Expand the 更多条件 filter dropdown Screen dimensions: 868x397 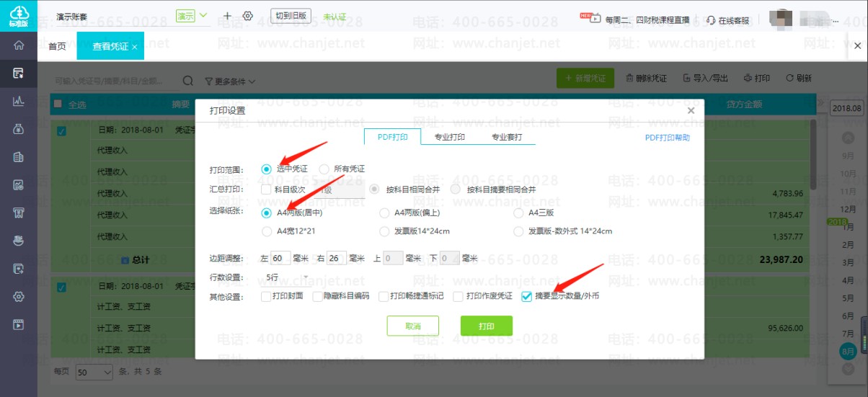(230, 81)
